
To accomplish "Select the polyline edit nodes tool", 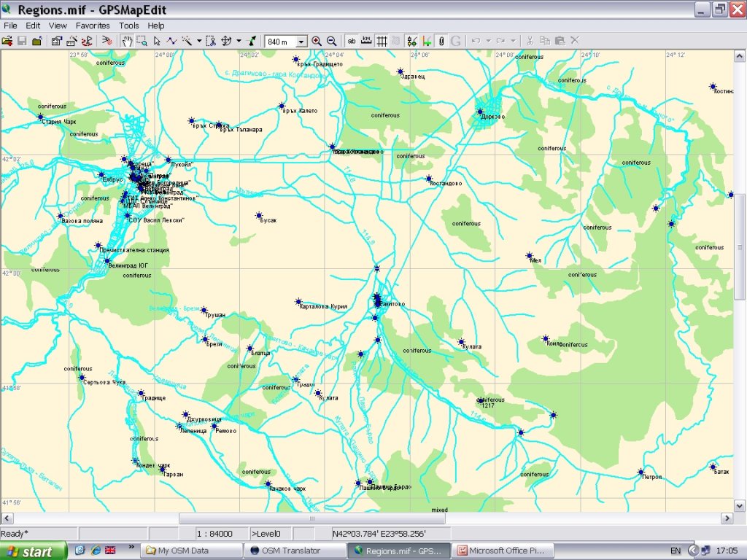I will (x=171, y=41).
